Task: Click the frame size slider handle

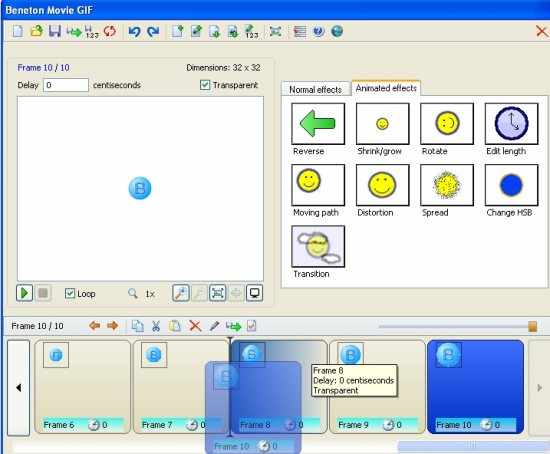Action: [532, 326]
